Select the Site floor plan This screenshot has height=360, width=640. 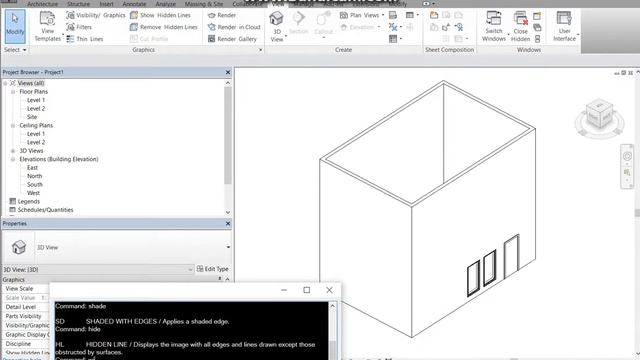(32, 117)
